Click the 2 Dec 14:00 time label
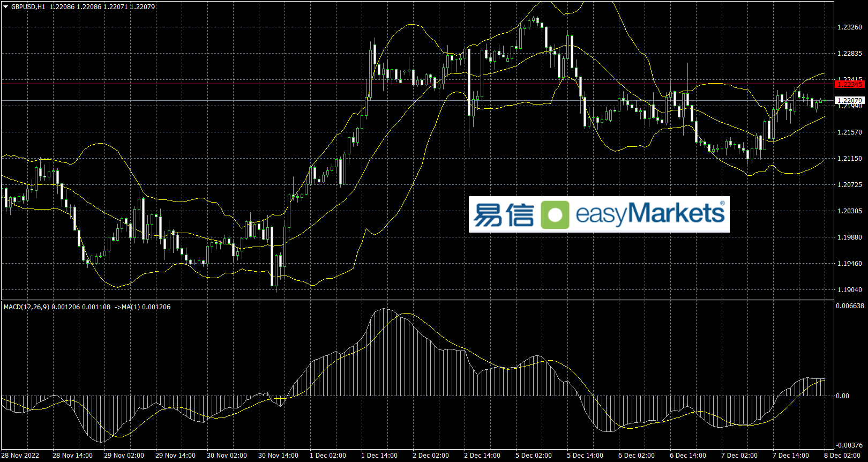Screen dimensions: 868x462 pos(482,456)
